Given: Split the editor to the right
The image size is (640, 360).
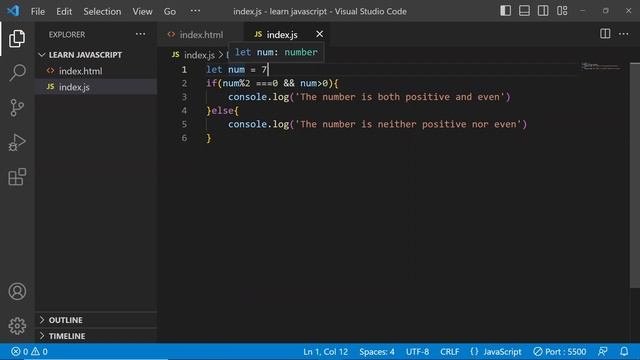Looking at the screenshot, I should coord(605,34).
